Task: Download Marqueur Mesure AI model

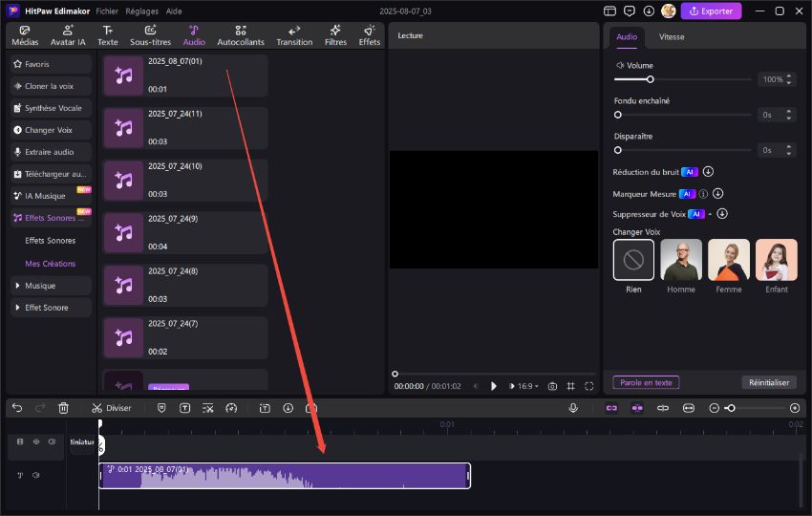Action: [717, 193]
